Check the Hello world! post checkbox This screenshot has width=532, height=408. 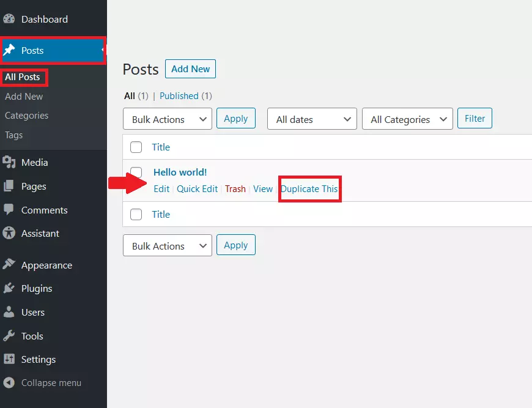[x=136, y=172]
